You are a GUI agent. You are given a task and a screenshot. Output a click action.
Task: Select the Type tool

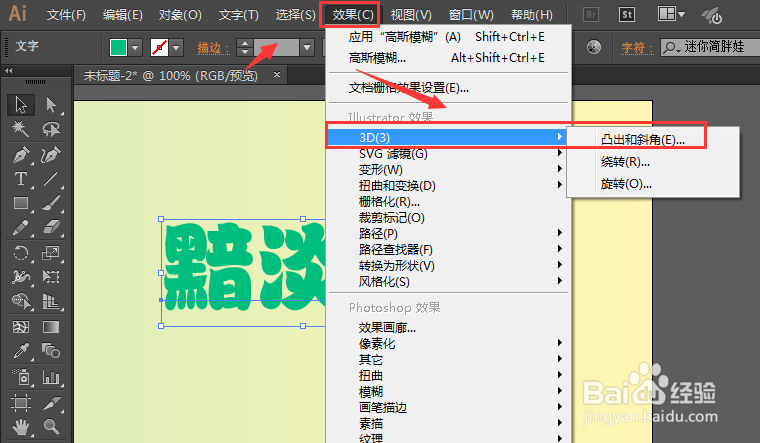[21, 179]
